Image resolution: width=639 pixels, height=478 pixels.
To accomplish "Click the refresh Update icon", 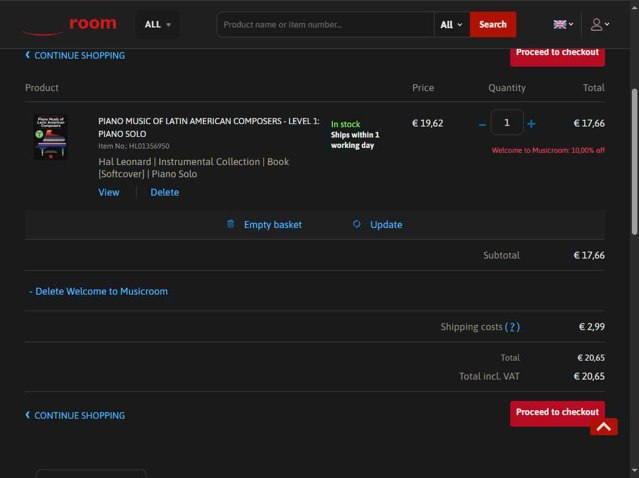I will [357, 224].
